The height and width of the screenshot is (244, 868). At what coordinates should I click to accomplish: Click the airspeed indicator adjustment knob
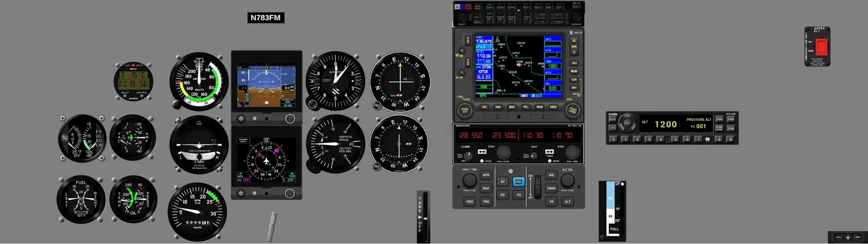(x=176, y=104)
